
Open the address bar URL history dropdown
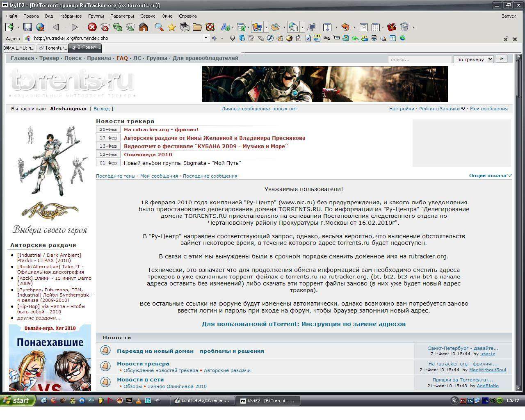pos(206,38)
